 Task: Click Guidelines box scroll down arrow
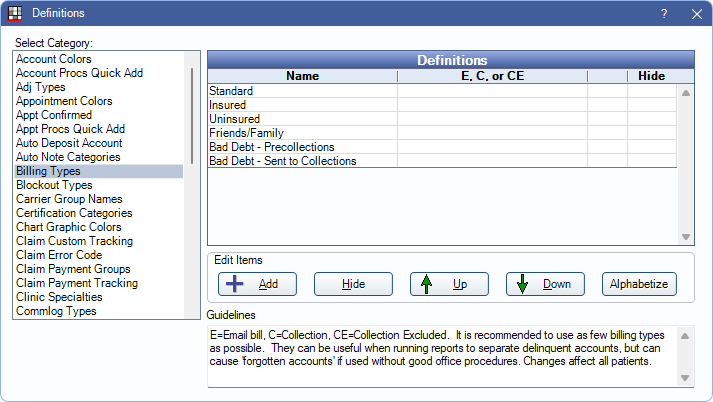686,377
